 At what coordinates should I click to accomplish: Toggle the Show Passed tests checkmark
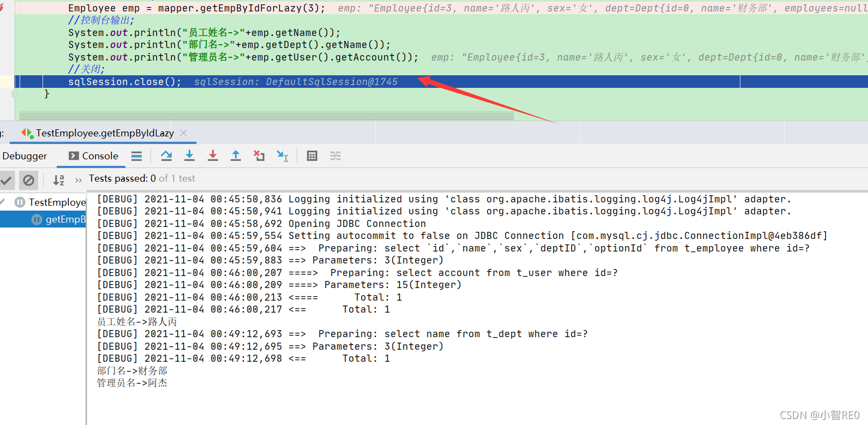click(7, 179)
